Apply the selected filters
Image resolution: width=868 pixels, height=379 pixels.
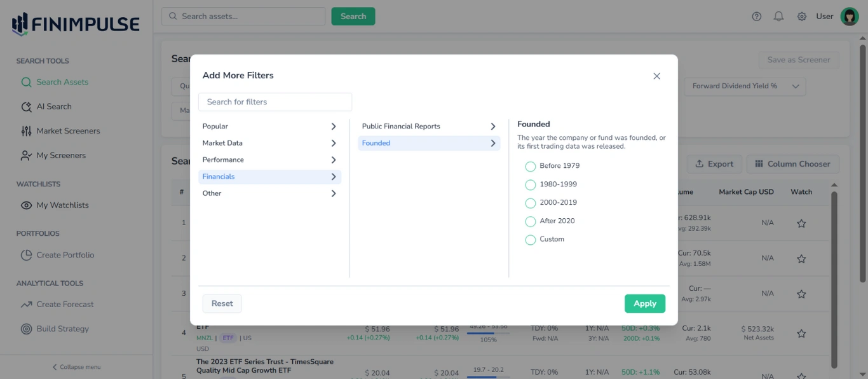pos(644,303)
